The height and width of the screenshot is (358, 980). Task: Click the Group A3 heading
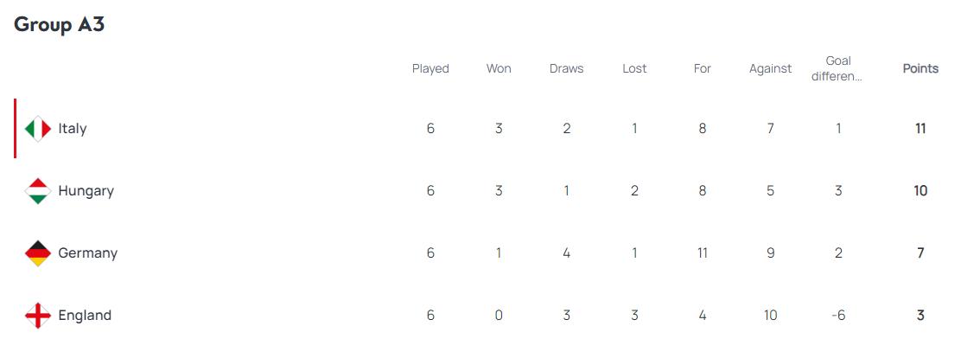pyautogui.click(x=60, y=24)
